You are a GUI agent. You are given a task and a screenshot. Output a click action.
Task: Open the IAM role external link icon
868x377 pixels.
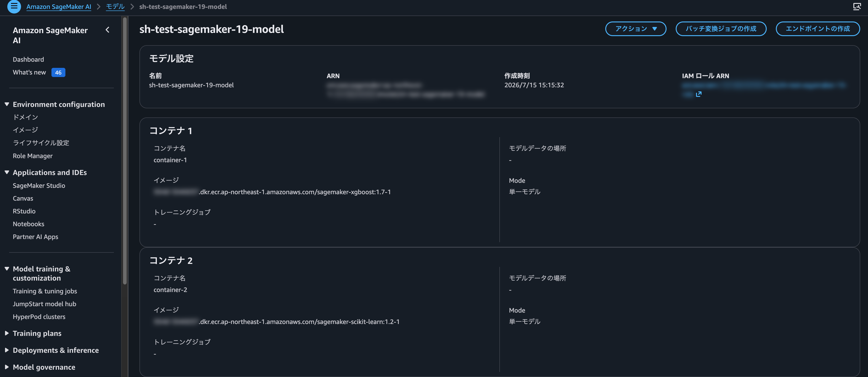[x=699, y=94]
